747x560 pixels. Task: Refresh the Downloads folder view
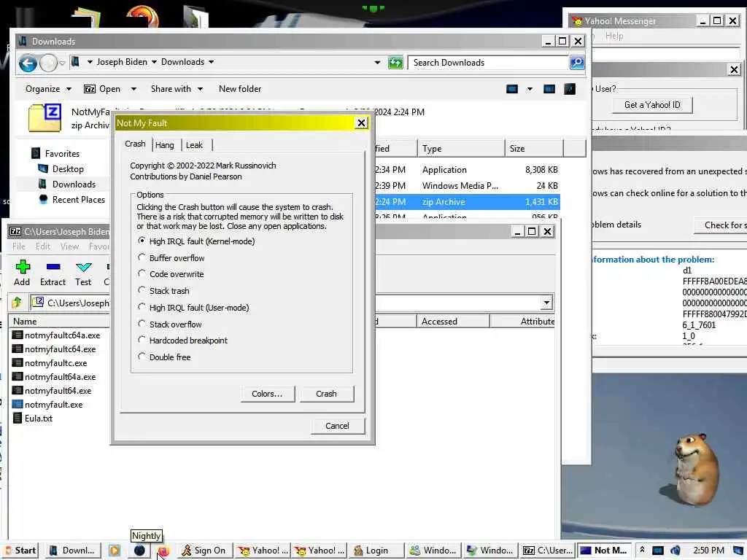395,63
